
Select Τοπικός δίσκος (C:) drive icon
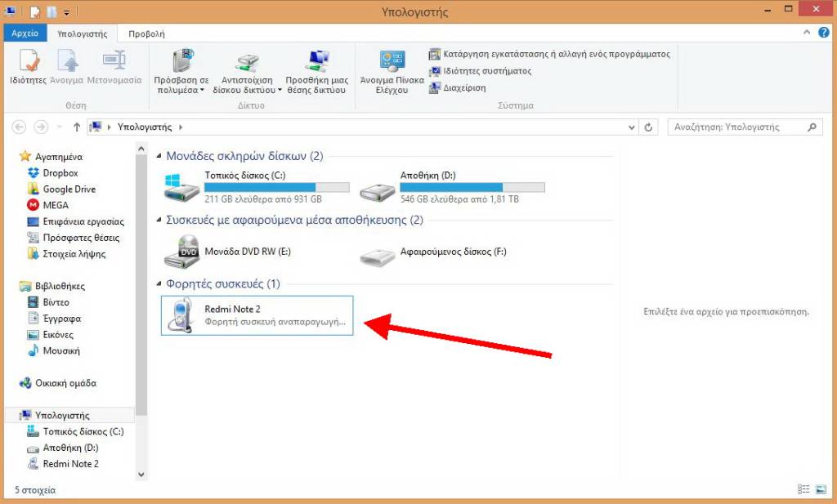182,187
